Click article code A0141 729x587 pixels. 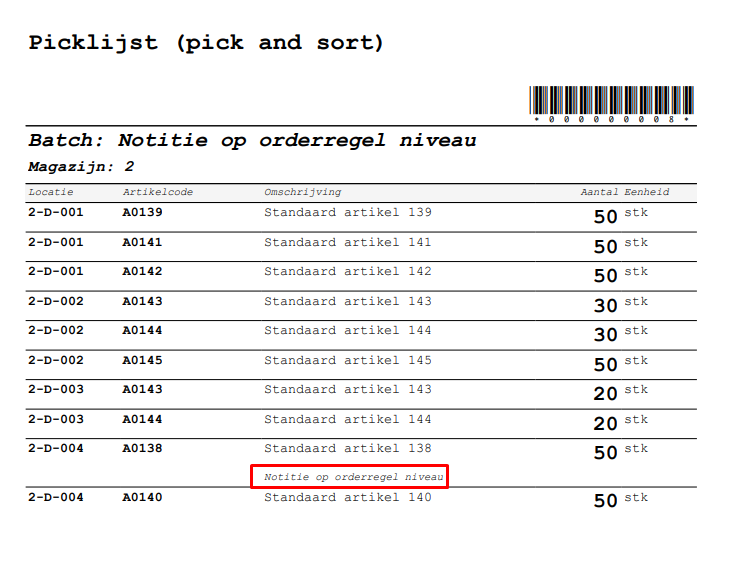142,242
